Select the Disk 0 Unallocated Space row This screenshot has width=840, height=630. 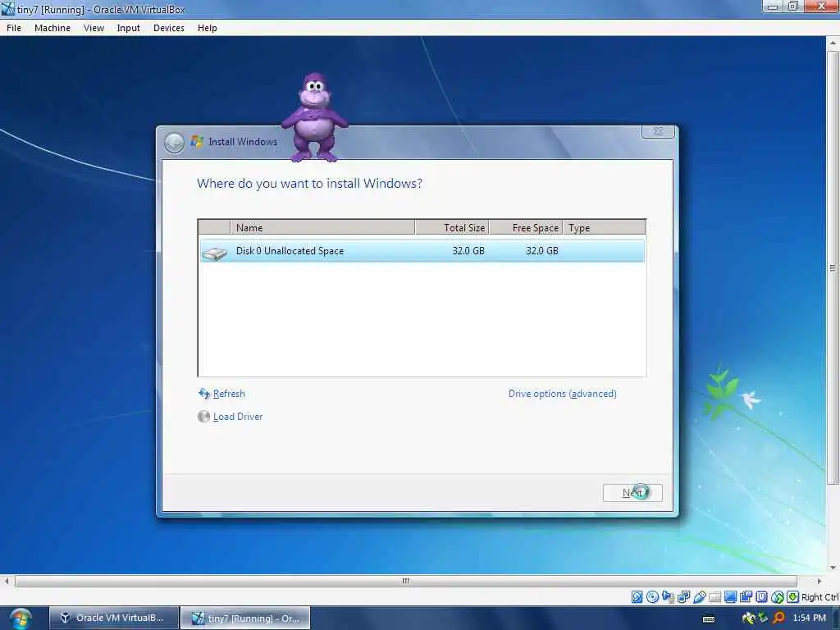pos(422,251)
